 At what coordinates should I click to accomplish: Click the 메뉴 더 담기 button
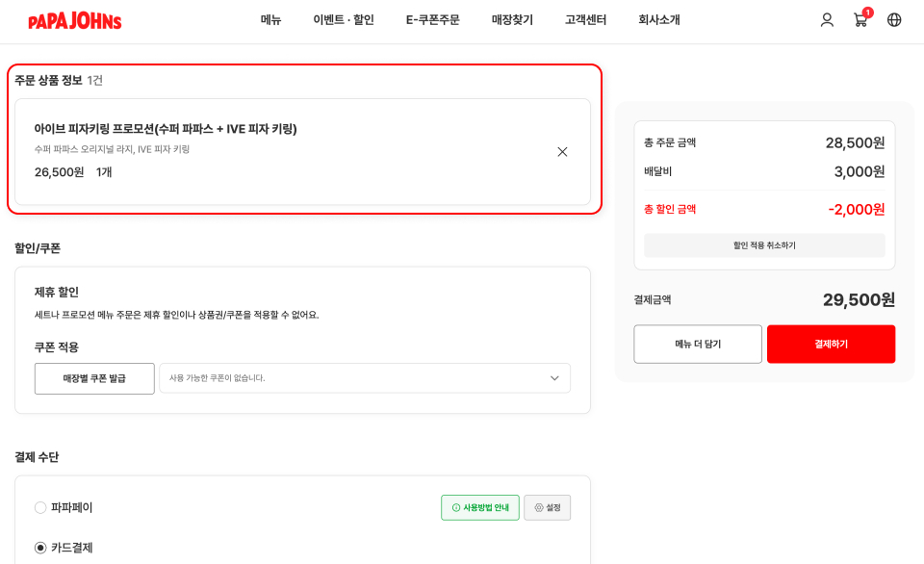697,344
